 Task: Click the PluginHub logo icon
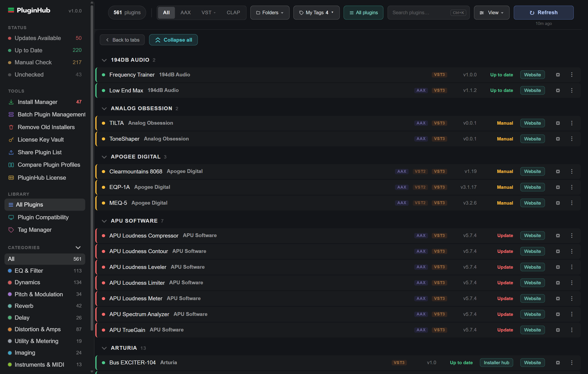point(11,10)
